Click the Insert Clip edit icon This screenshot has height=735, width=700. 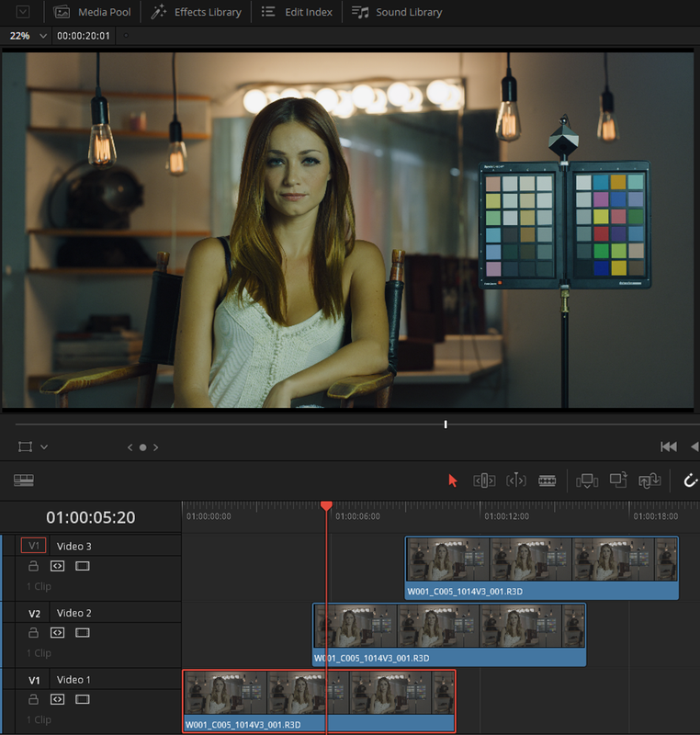587,481
